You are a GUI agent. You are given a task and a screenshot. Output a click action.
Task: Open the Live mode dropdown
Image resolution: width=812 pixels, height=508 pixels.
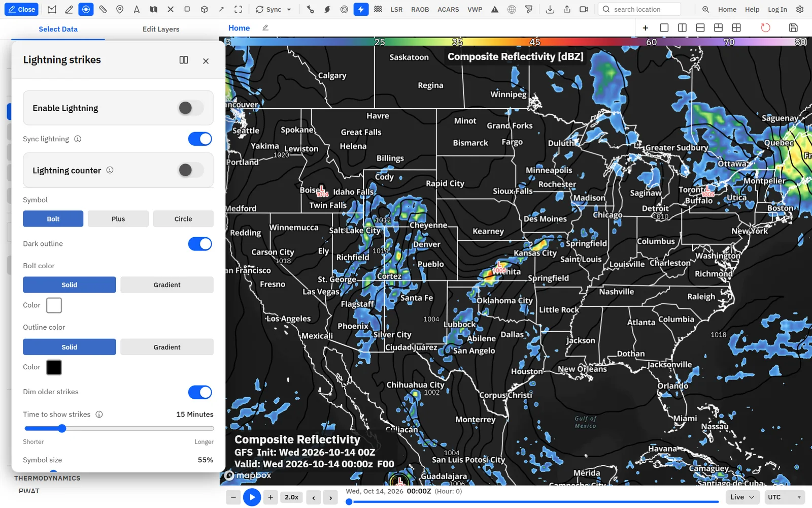pyautogui.click(x=742, y=497)
